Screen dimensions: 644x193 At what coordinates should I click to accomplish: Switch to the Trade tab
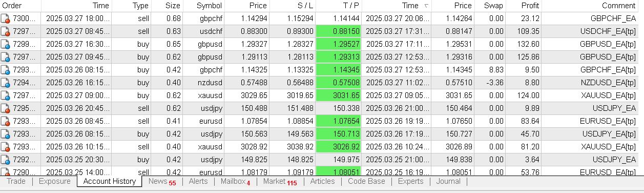[16, 181]
